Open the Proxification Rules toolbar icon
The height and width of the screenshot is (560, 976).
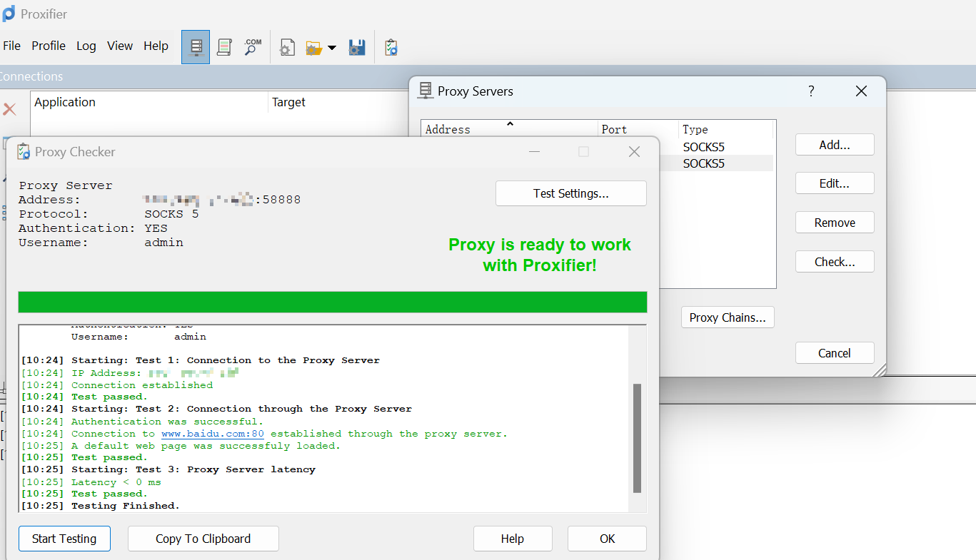coord(224,47)
